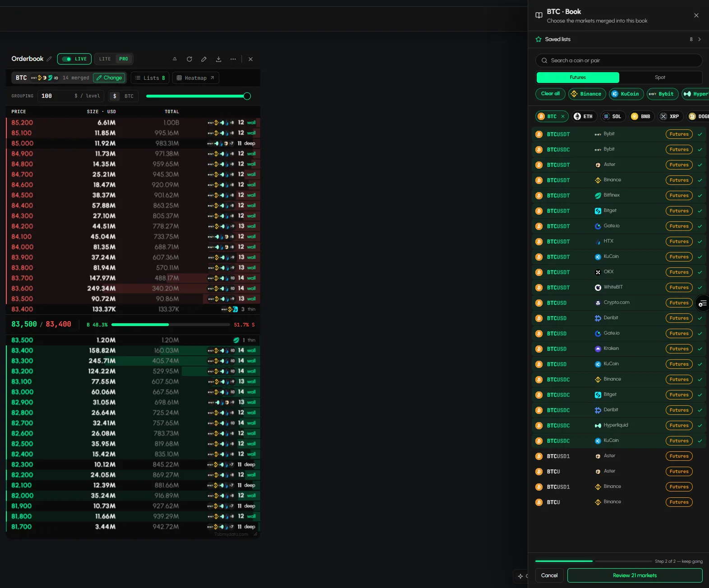Click Review 21 markets button
This screenshot has width=709, height=588.
pos(635,575)
